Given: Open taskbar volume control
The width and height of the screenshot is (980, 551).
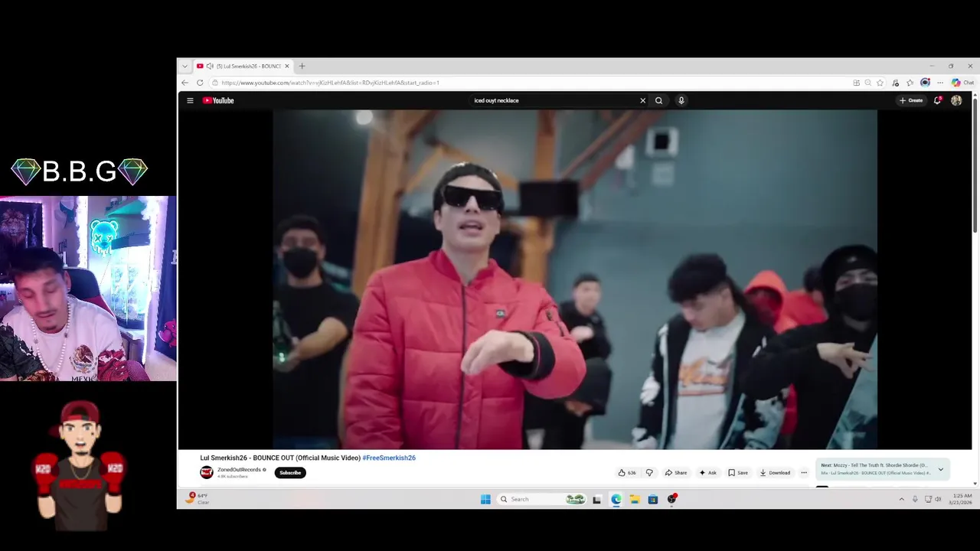Looking at the screenshot, I should [938, 499].
